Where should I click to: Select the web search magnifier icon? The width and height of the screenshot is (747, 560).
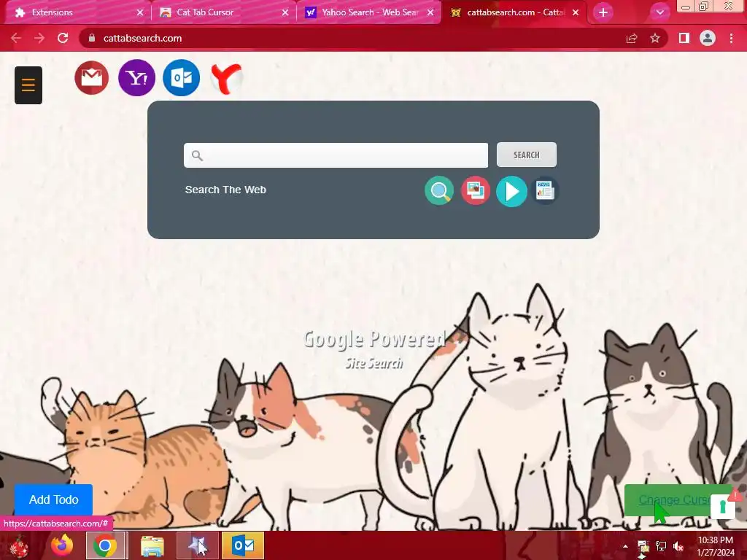[x=438, y=191]
